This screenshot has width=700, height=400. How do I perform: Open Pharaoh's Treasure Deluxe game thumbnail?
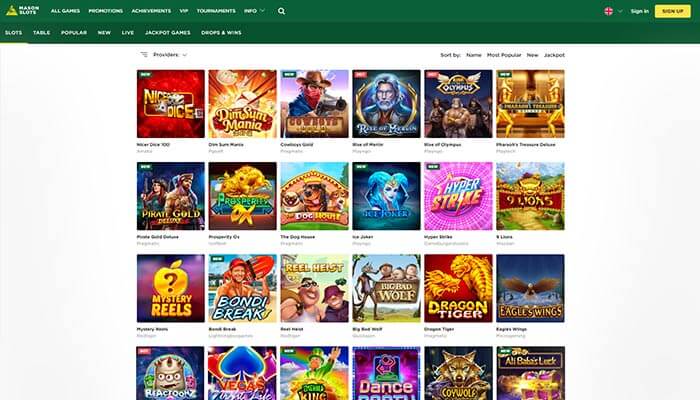530,104
